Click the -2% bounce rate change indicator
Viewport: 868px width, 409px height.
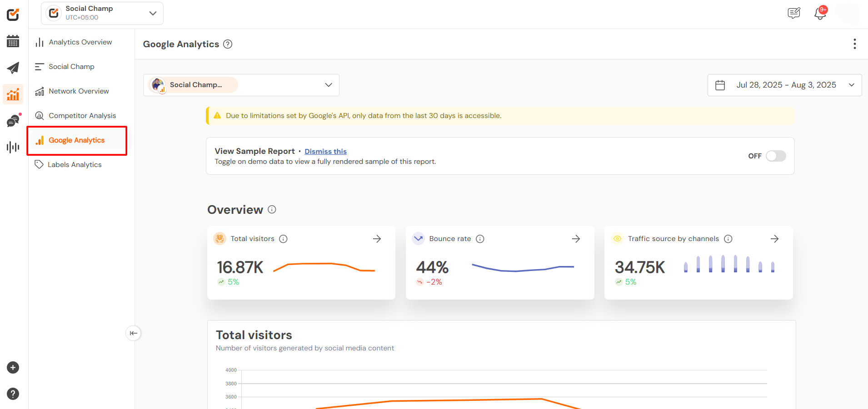point(429,282)
